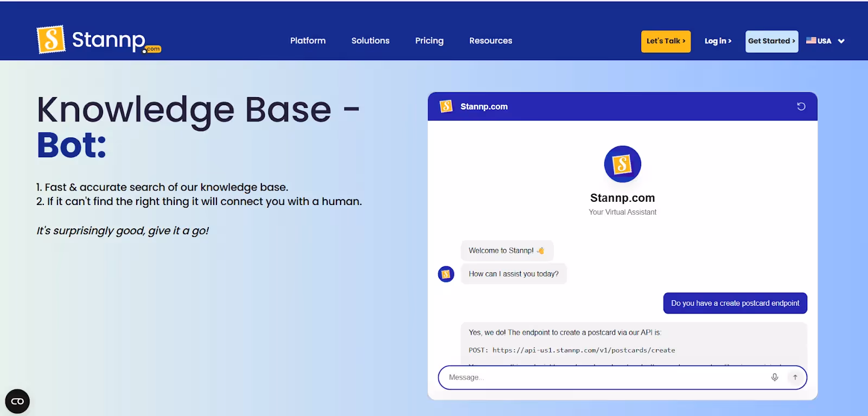Click the Stannp icon in chat header

446,106
